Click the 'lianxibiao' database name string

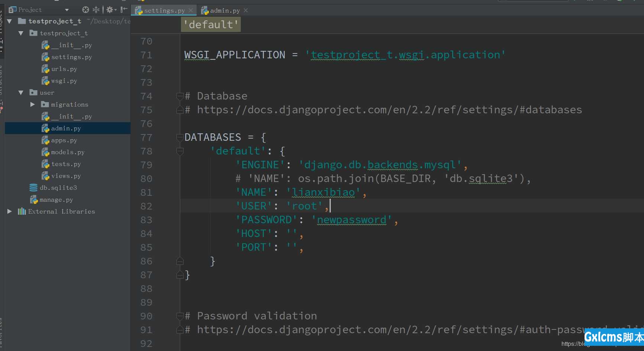point(323,192)
